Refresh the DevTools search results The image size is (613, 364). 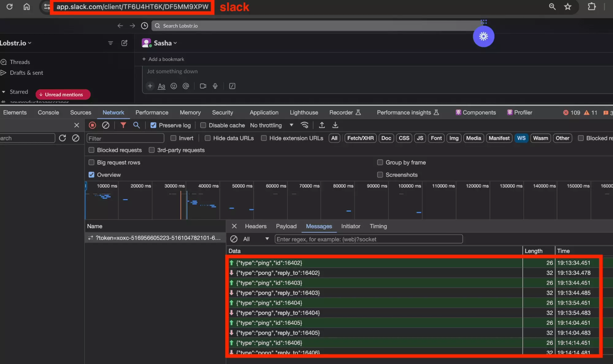coord(62,138)
